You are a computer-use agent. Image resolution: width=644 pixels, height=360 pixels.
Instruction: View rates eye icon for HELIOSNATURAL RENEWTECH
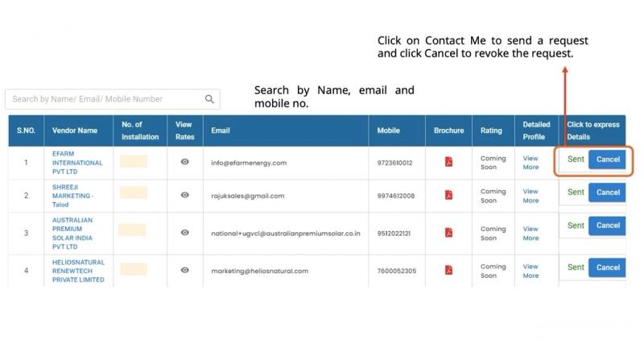185,270
